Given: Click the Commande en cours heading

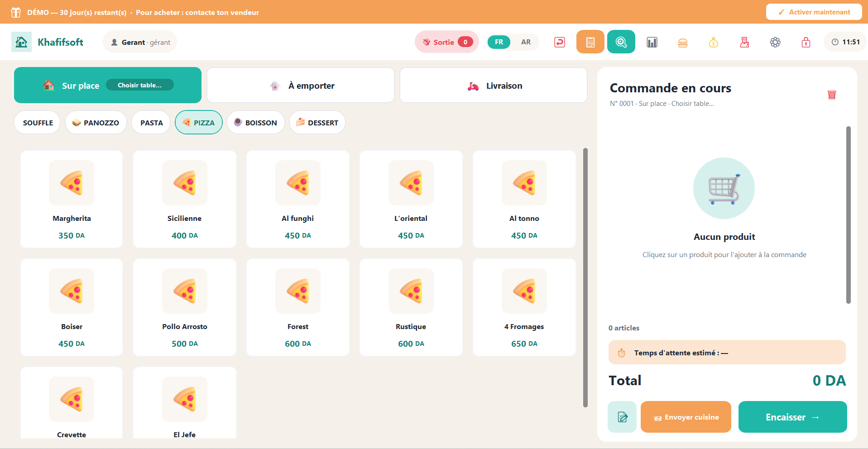Looking at the screenshot, I should 671,88.
